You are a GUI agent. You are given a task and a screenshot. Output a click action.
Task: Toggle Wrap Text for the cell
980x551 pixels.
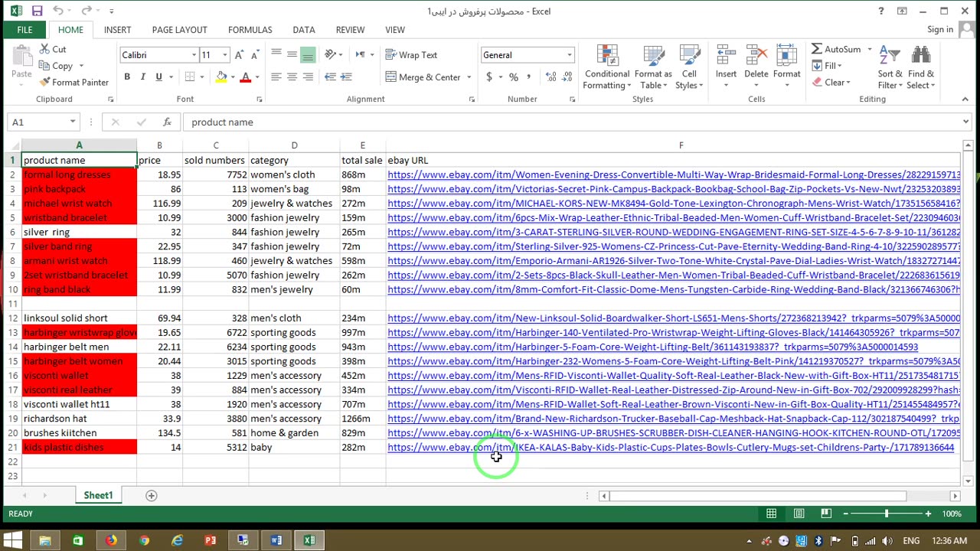coord(411,55)
